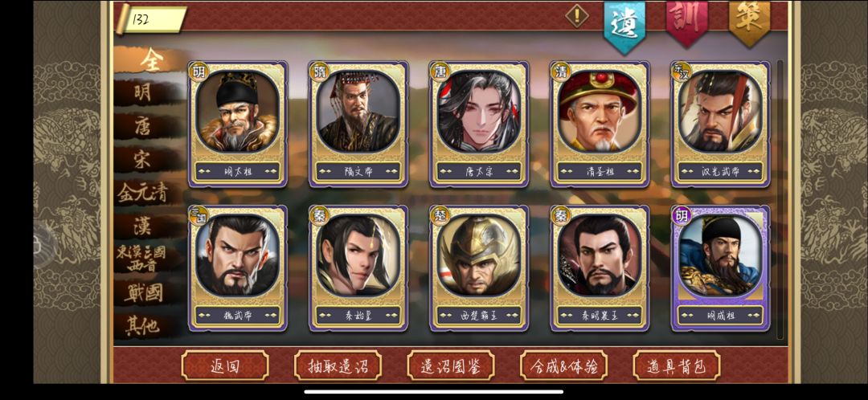Screen dimensions: 868x400
Task: Open the gold 策 banner icon
Action: (x=750, y=22)
